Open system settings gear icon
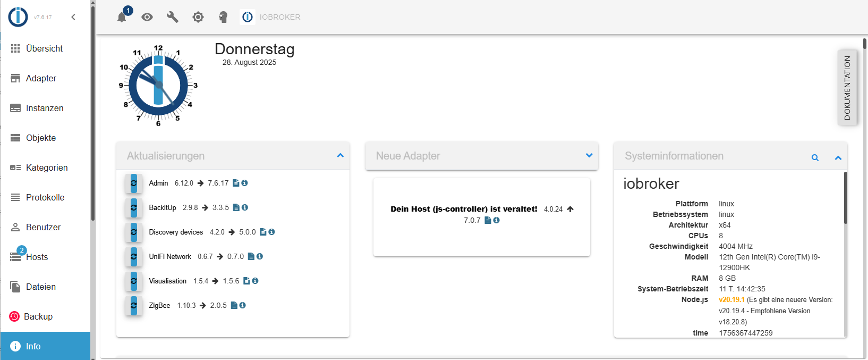 click(x=198, y=17)
